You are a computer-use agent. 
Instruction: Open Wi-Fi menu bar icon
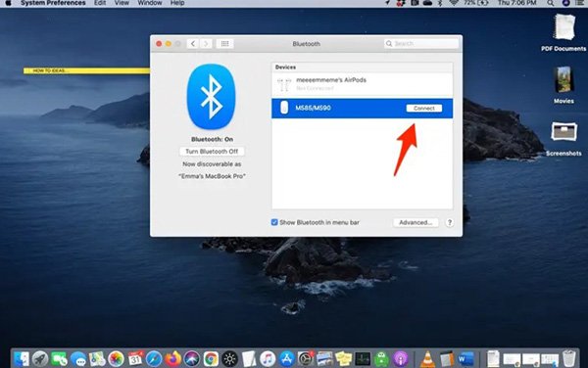click(454, 3)
